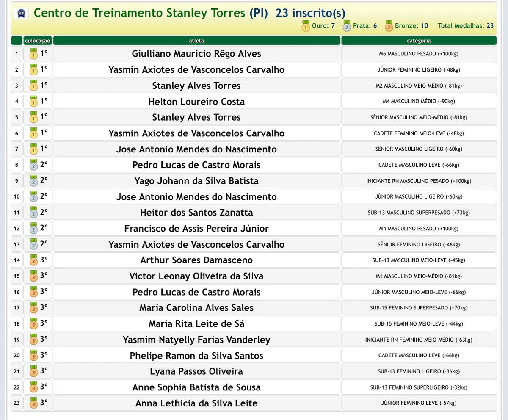The width and height of the screenshot is (508, 420).
Task: Click the 23 inscrito(s) count text
Action: (x=310, y=13)
